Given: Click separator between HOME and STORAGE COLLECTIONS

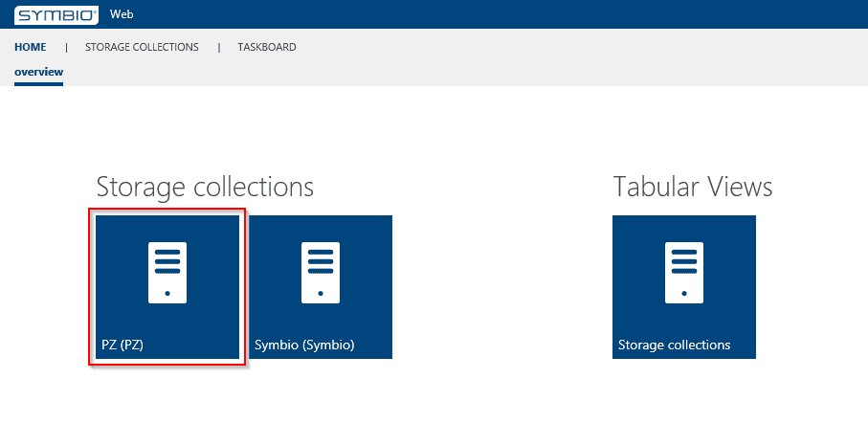Looking at the screenshot, I should click(x=66, y=47).
